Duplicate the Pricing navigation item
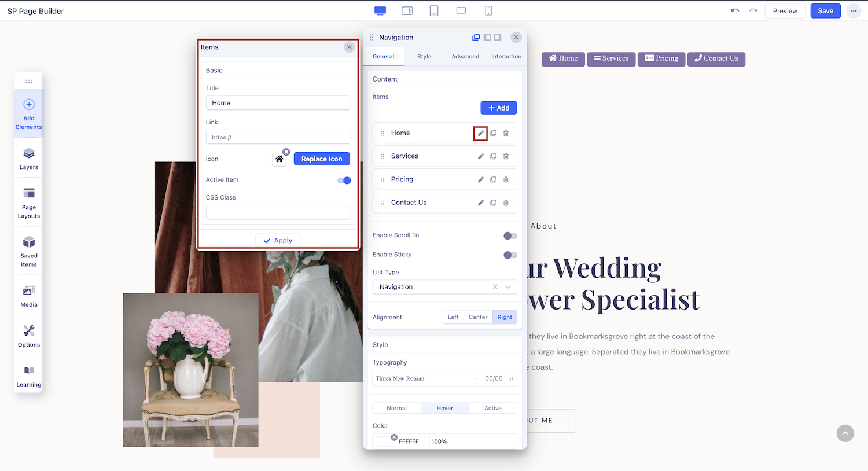Screen dimensions: 868x471 point(493,179)
